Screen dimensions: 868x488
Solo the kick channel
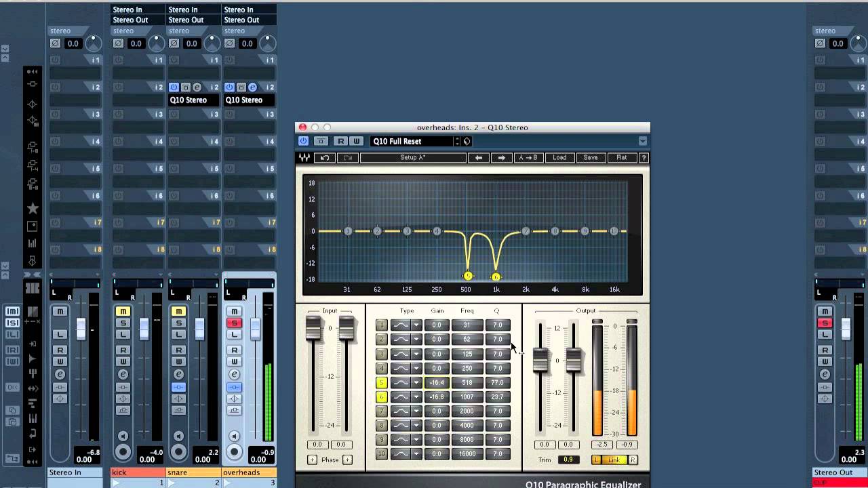pyautogui.click(x=123, y=323)
